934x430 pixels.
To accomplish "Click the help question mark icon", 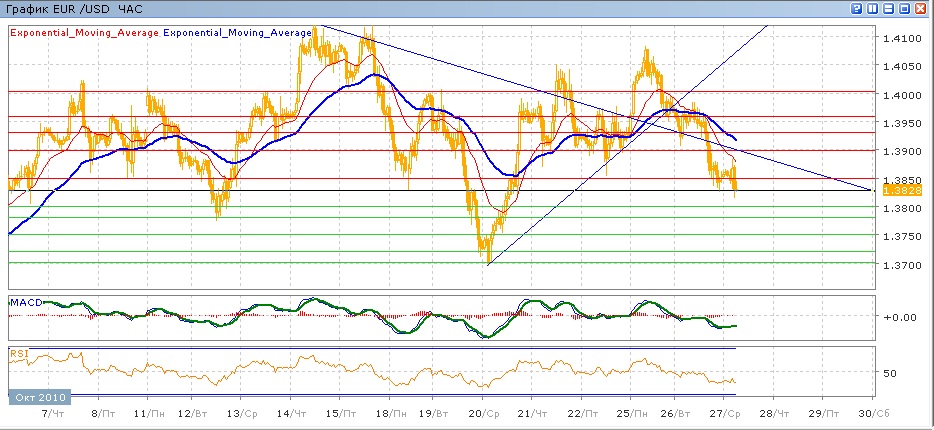I will click(x=856, y=8).
